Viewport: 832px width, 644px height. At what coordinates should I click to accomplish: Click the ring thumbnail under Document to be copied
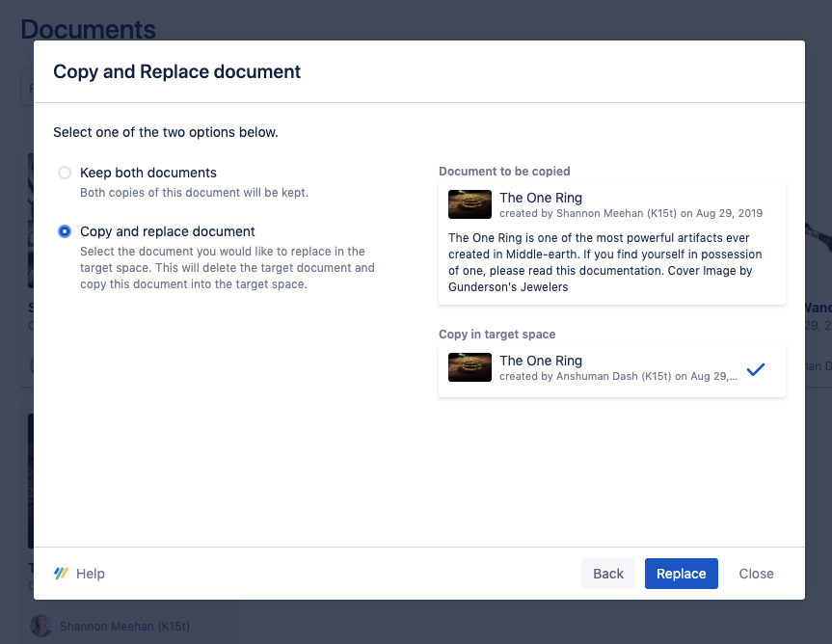(x=470, y=204)
